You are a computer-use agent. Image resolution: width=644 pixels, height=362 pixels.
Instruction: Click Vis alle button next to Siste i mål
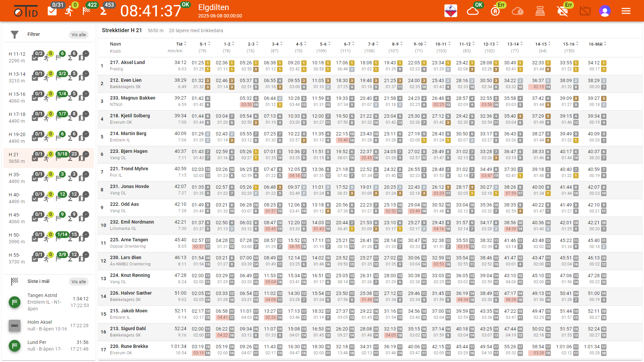(x=78, y=282)
